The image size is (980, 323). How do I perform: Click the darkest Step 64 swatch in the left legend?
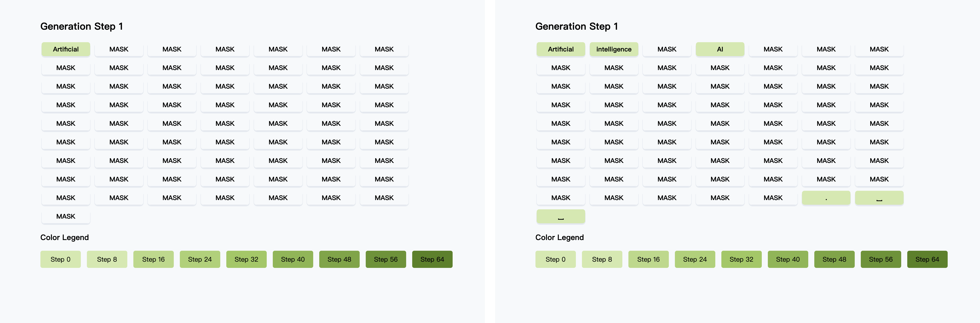pyautogui.click(x=432, y=259)
